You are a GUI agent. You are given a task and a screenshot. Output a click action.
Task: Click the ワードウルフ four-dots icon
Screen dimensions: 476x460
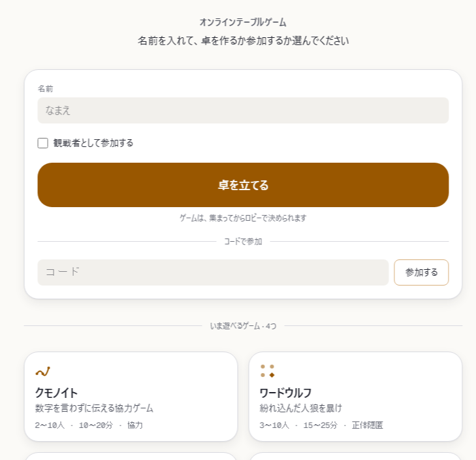(x=268, y=371)
